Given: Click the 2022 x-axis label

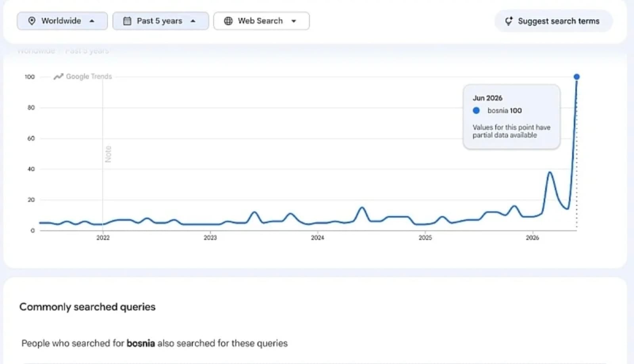Looking at the screenshot, I should click(x=103, y=238).
